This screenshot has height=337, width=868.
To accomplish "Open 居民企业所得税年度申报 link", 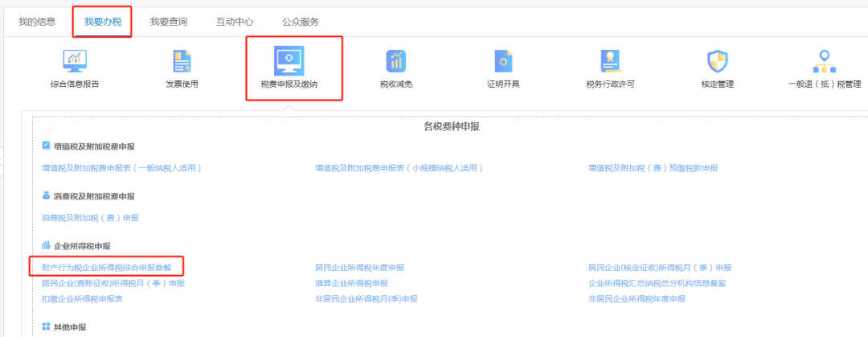I will 360,268.
